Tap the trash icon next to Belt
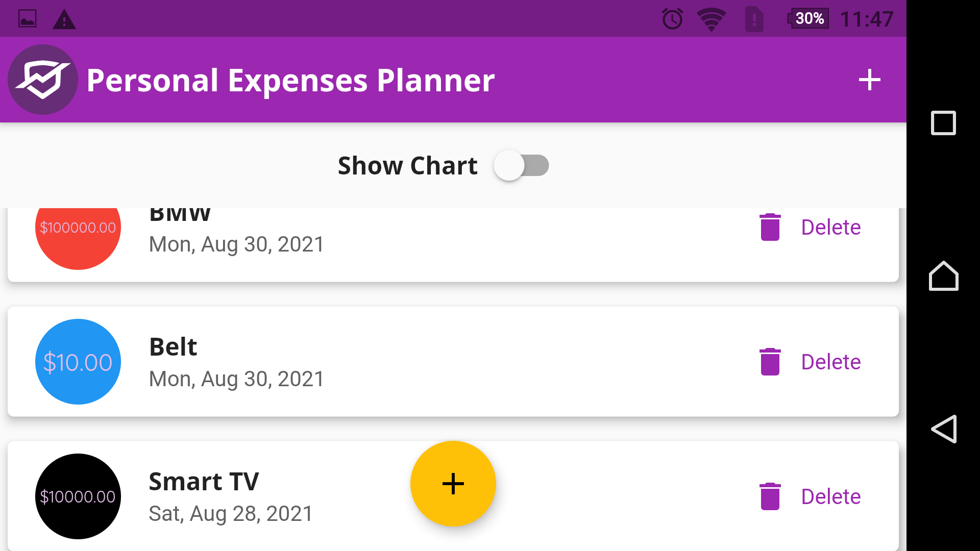Viewport: 980px width, 551px height. (x=770, y=362)
